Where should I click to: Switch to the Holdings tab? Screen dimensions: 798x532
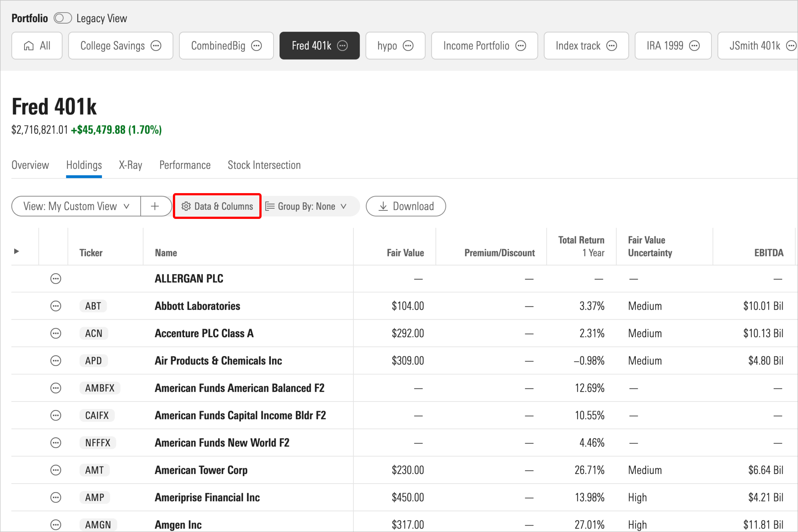click(84, 165)
